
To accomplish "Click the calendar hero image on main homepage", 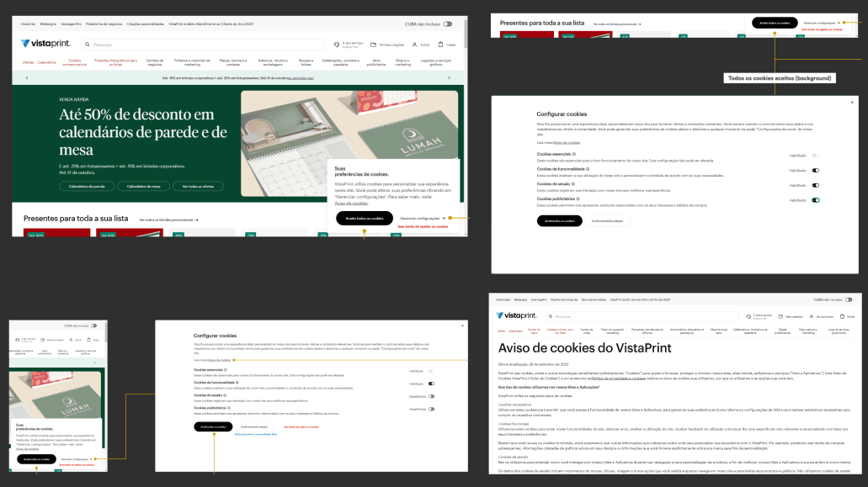I will (349, 144).
